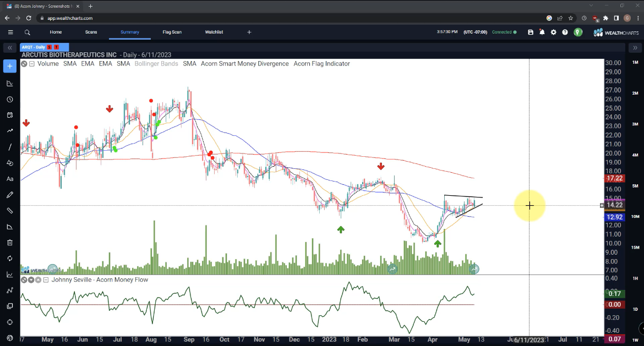Switch to the Flag Scan tab
Screen dimensions: 644x346
(172, 32)
